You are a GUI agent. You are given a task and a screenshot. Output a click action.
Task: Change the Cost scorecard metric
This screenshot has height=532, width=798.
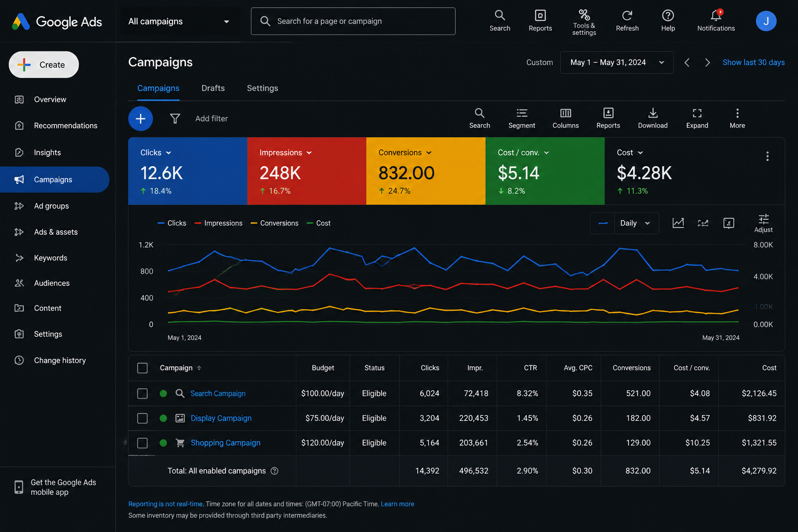coord(630,153)
